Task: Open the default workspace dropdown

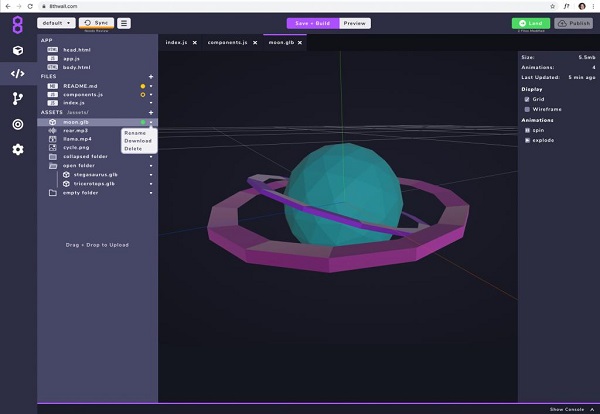Action: pyautogui.click(x=56, y=22)
